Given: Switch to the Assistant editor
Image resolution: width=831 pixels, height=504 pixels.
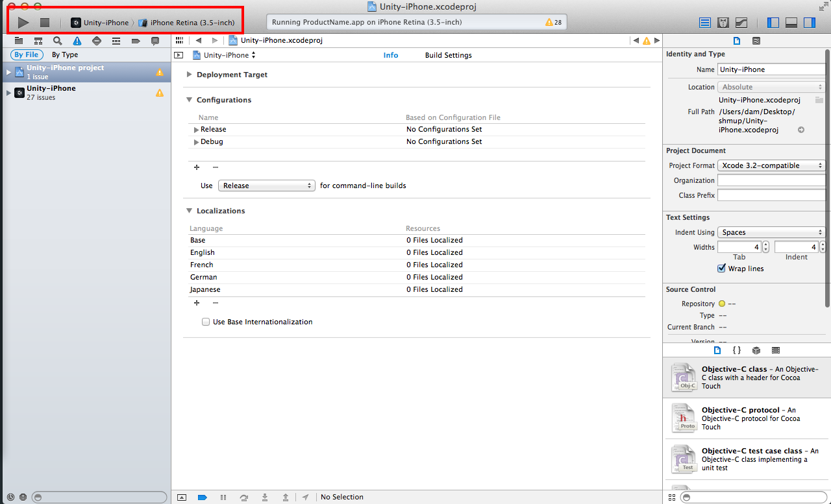Looking at the screenshot, I should 723,23.
